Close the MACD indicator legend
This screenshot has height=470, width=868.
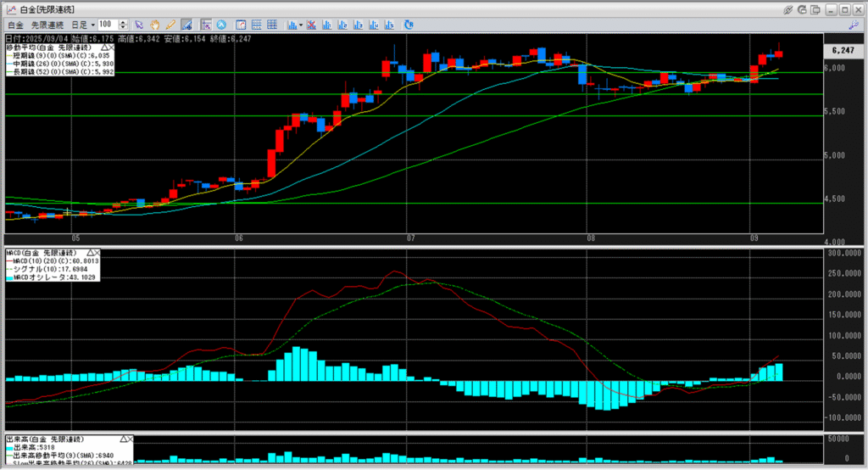(97, 252)
